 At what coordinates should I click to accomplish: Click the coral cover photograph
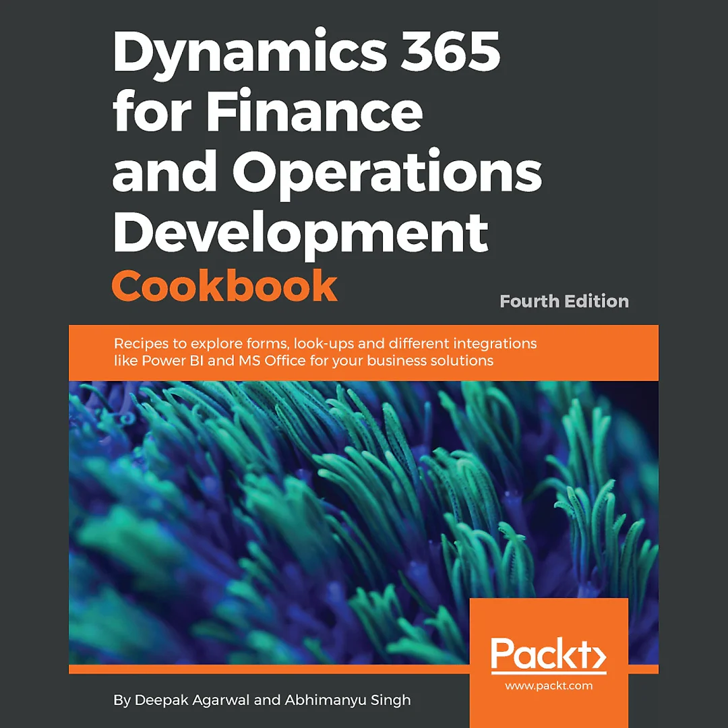[363, 522]
